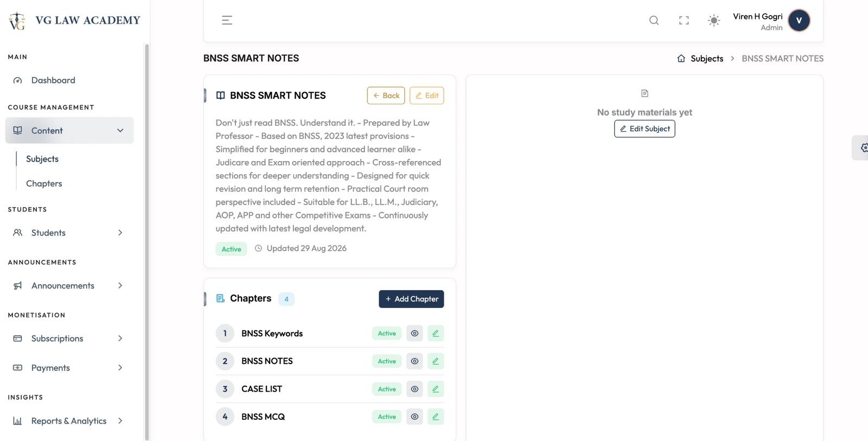This screenshot has height=441, width=868.
Task: Enter fullscreen mode via header icon
Action: point(684,21)
